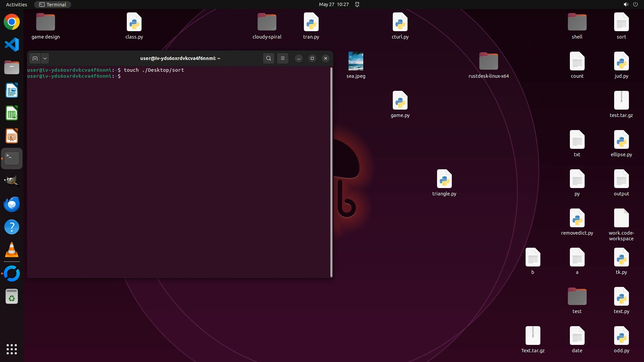Select the game.py desktop file
Screen dimensions: 644x362
(x=400, y=101)
